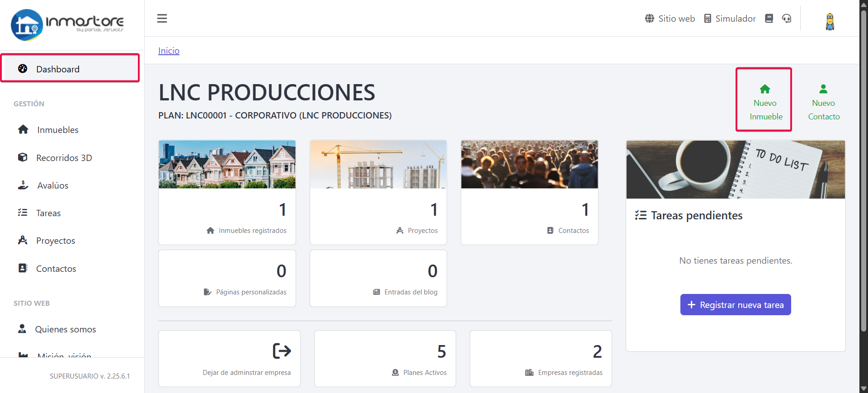Click the Inmuebles house icon in sidebar
868x393 pixels.
[x=23, y=129]
